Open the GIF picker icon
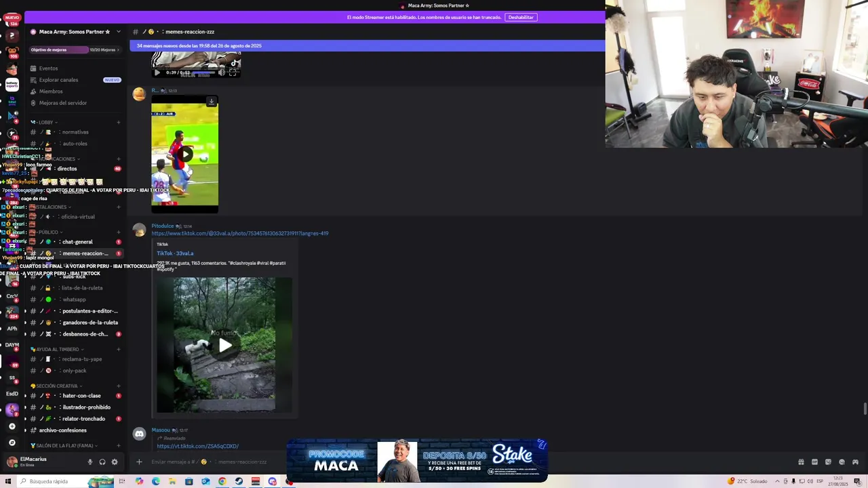 [814, 462]
